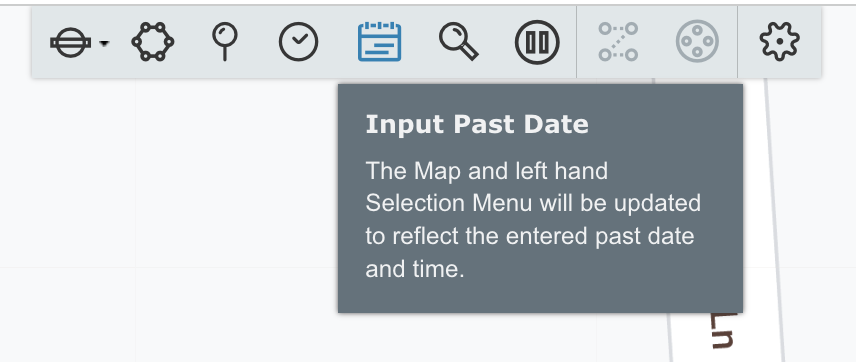The image size is (856, 362).
Task: Click the roundel station selector icon
Action: coord(70,43)
